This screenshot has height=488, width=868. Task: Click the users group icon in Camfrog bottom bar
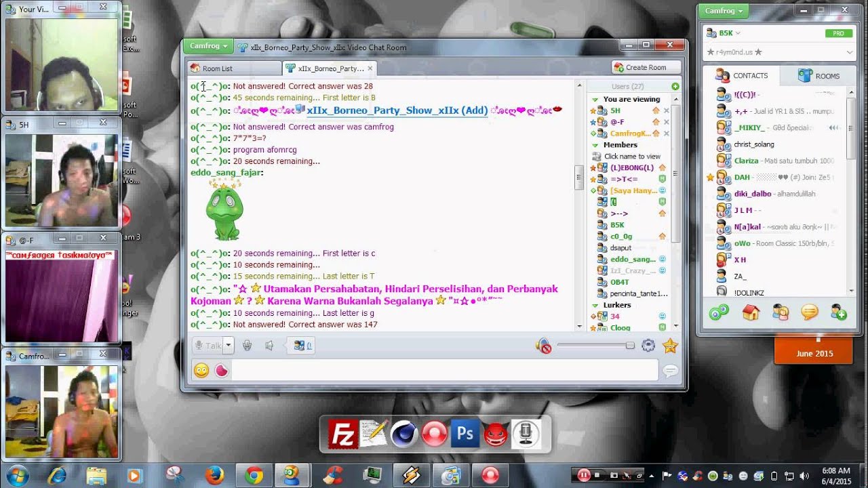click(x=781, y=312)
